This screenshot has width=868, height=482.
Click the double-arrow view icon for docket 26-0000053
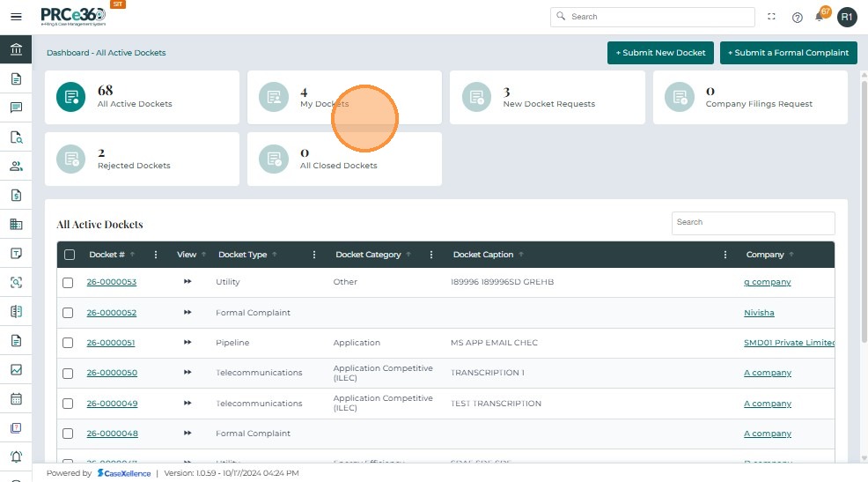187,282
